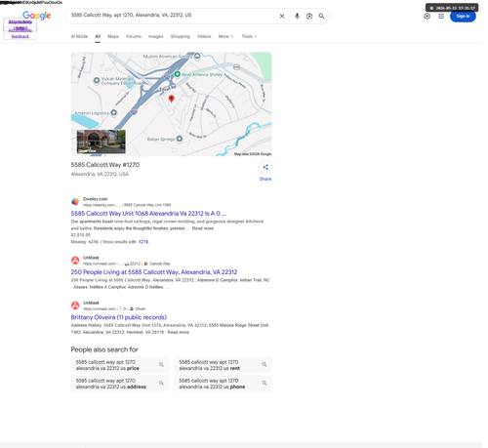This screenshot has height=448, width=488.
Task: Switch to the Videos tab
Action: [204, 36]
